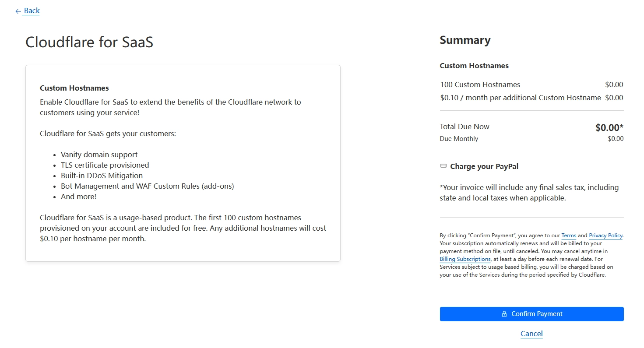Click the Vanity domain support bullet
The image size is (644, 348).
(99, 155)
